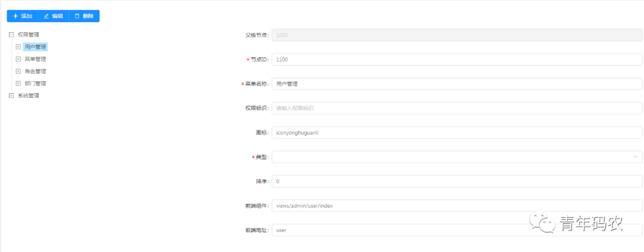Click the plus icon on the 添加 button
Viewport: 644px width, 252px height.
[x=16, y=16]
